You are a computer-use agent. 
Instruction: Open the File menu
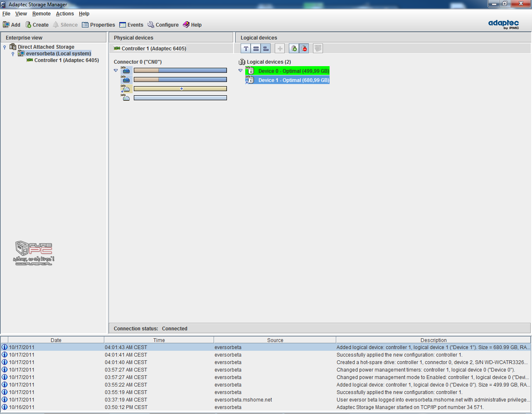pyautogui.click(x=6, y=14)
